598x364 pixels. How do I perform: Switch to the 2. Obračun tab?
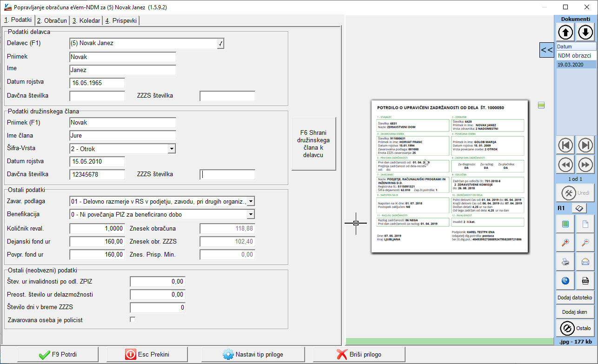[x=52, y=20]
